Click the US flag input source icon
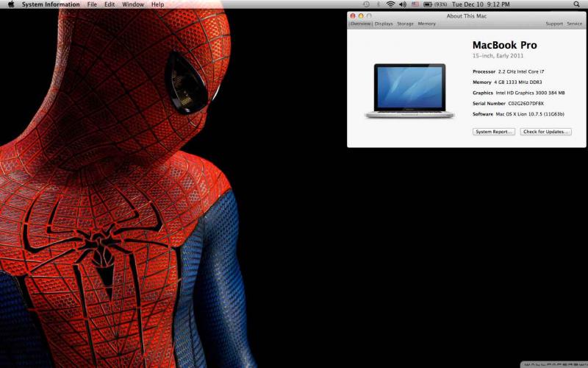 point(415,4)
